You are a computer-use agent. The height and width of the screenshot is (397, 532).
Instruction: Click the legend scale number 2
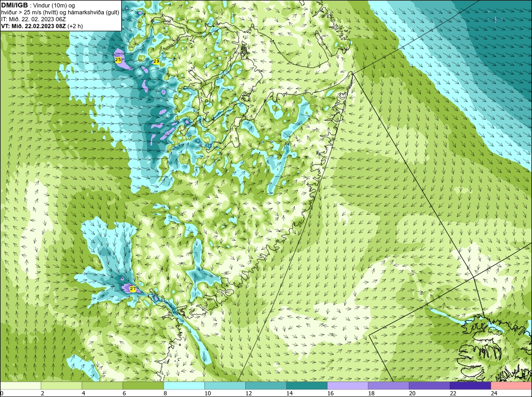(x=43, y=393)
